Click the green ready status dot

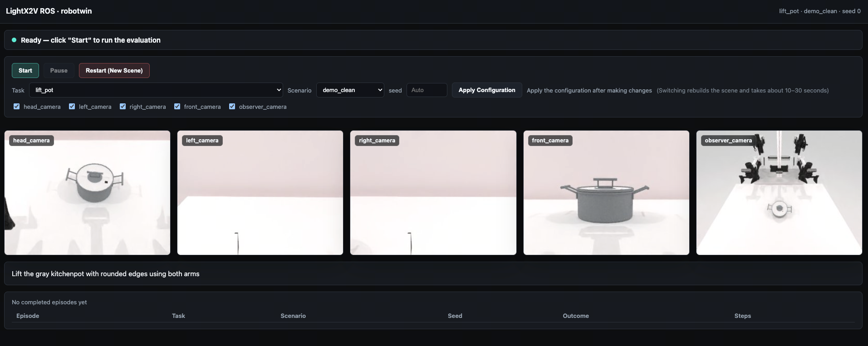[14, 40]
